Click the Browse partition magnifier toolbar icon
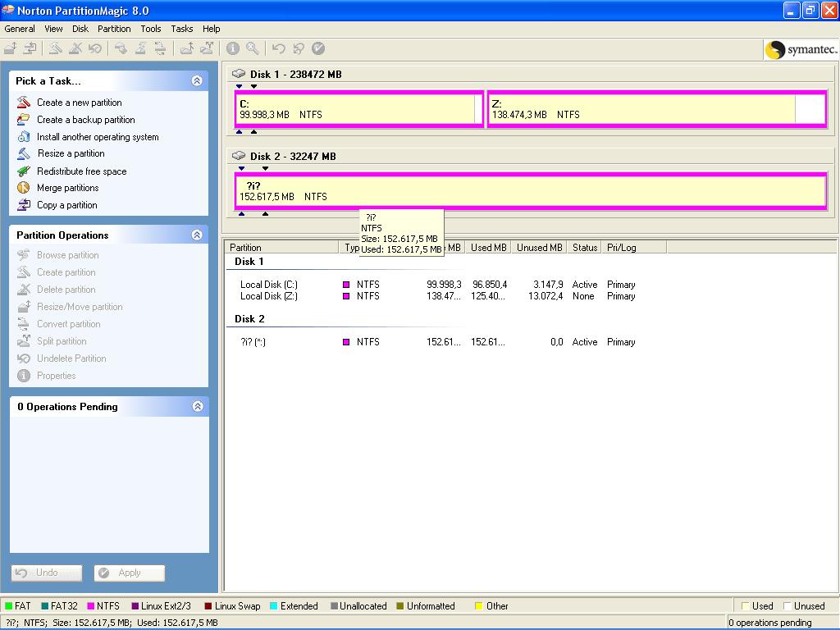 click(253, 48)
